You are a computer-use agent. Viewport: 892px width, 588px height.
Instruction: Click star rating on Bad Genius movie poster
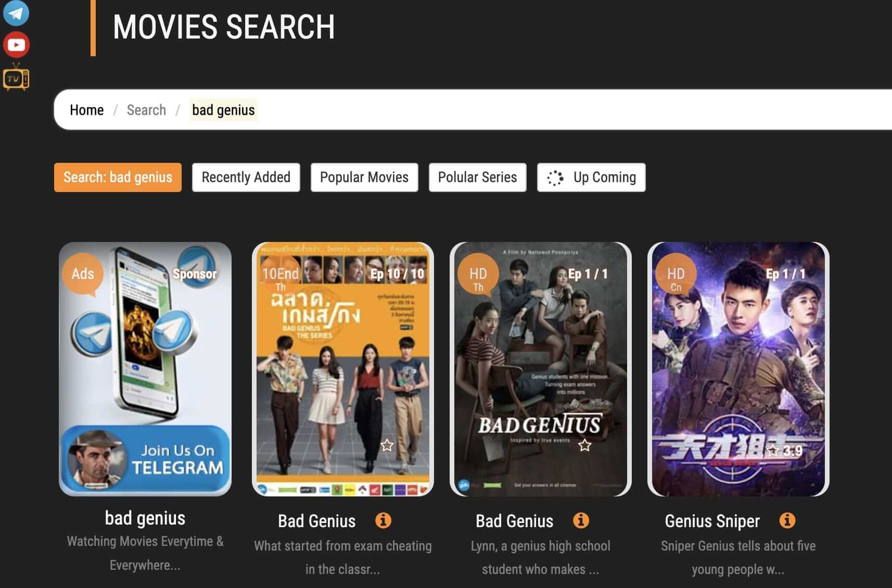click(x=584, y=445)
